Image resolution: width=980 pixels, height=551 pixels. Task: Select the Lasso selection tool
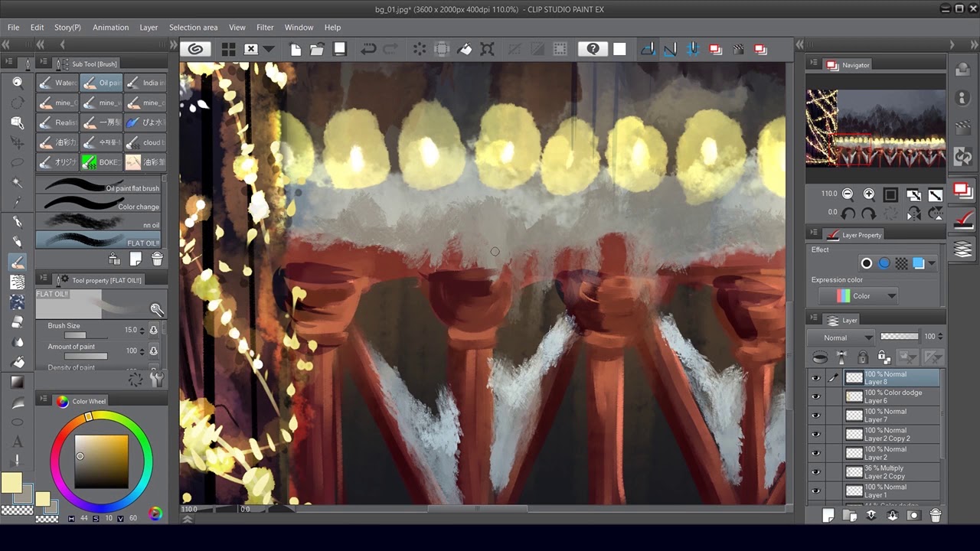tap(18, 162)
